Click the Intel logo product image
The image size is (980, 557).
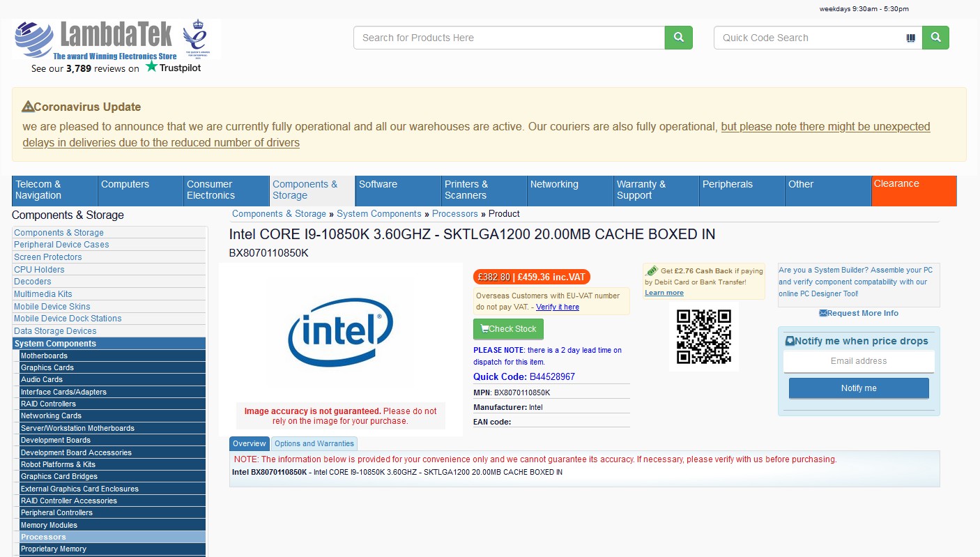pos(341,332)
